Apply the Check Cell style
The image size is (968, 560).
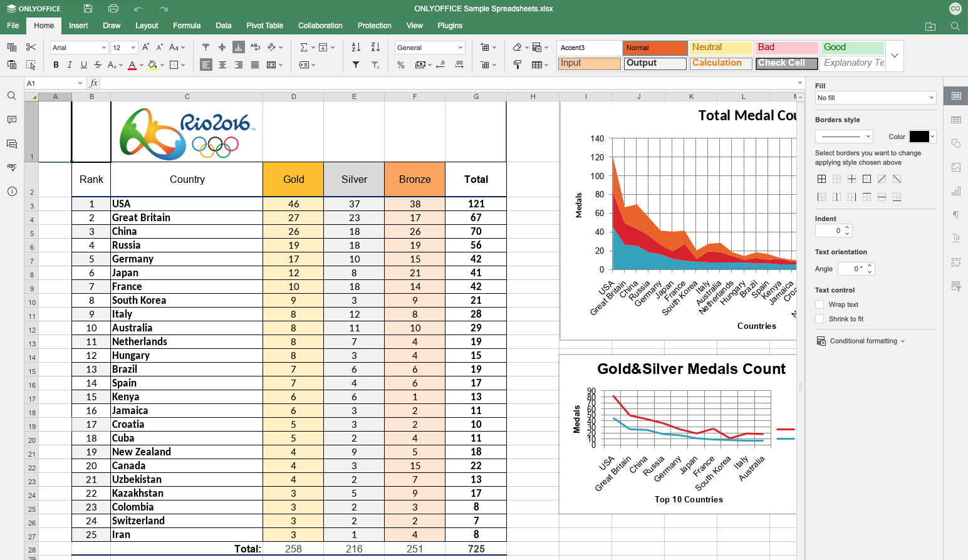coord(787,63)
